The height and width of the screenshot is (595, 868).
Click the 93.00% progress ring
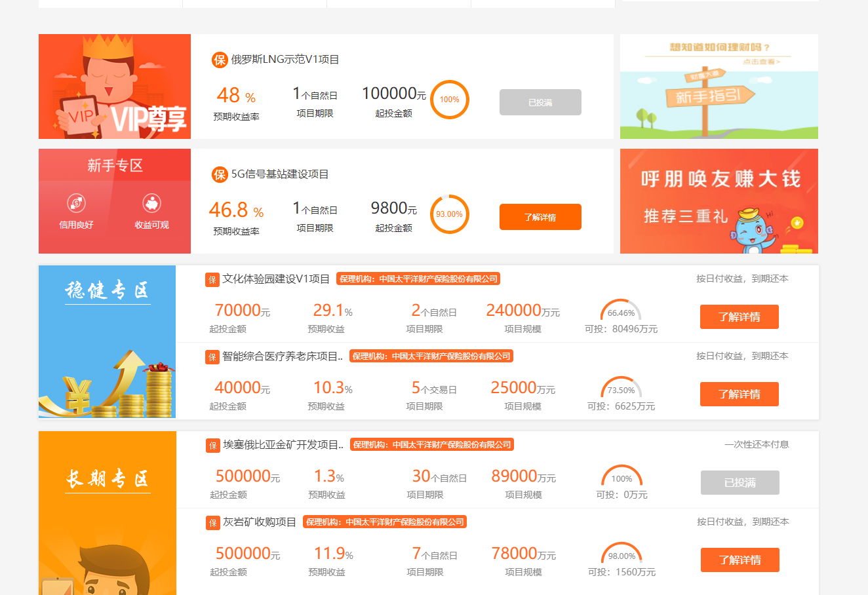[450, 214]
